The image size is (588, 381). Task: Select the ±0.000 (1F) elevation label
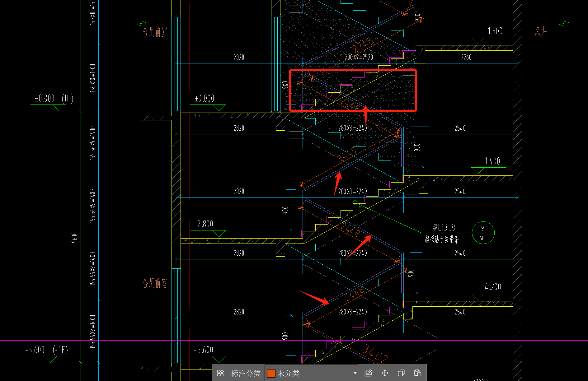click(54, 99)
